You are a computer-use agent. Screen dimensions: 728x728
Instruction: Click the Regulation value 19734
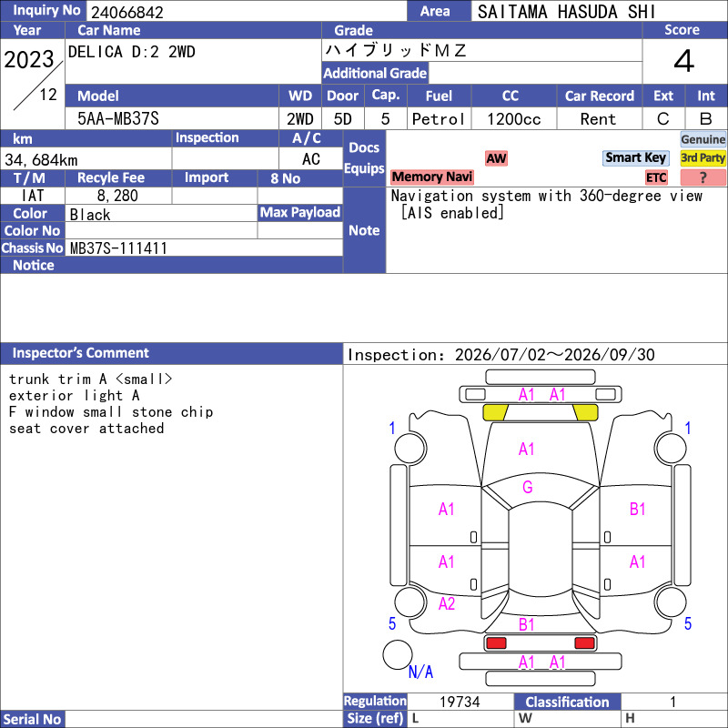click(460, 702)
